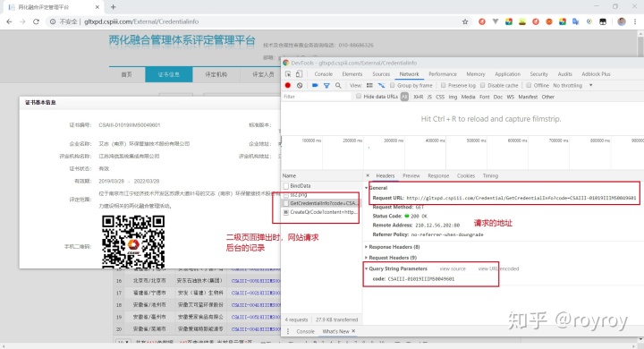
Task: Toggle the DevTools device toolbar icon
Action: pyautogui.click(x=299, y=74)
